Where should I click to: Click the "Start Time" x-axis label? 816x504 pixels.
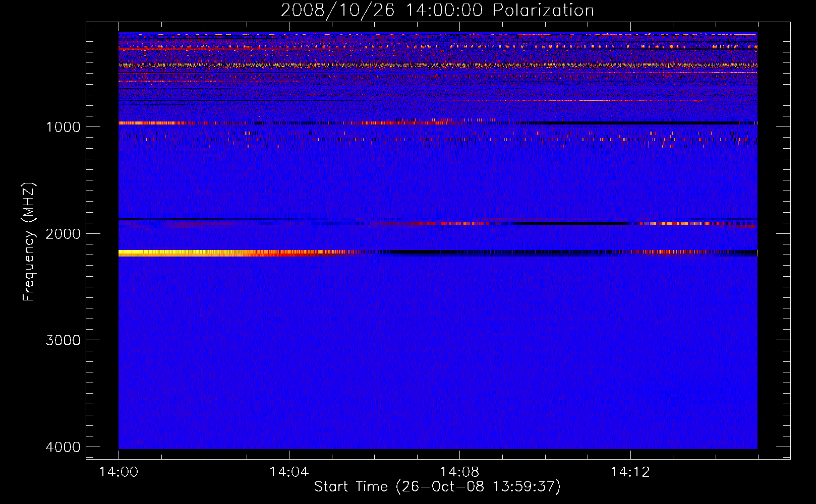[437, 486]
